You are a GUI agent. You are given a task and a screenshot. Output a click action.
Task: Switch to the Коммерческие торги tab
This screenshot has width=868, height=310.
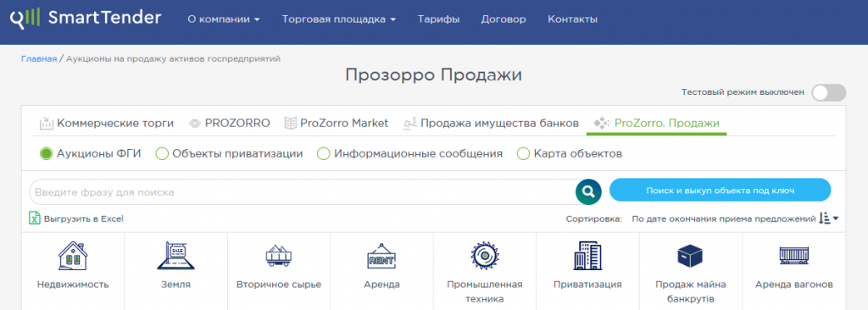pos(107,123)
